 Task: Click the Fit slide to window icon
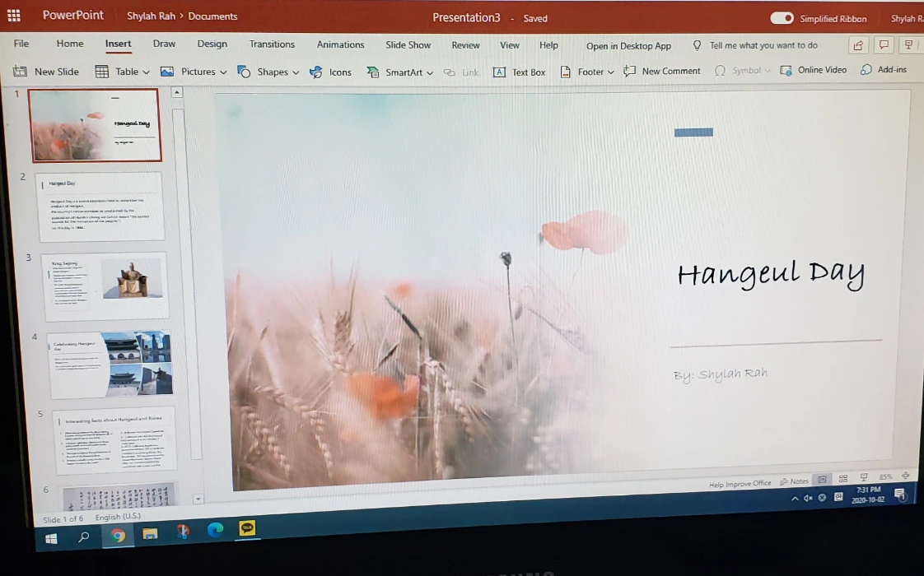tap(906, 476)
